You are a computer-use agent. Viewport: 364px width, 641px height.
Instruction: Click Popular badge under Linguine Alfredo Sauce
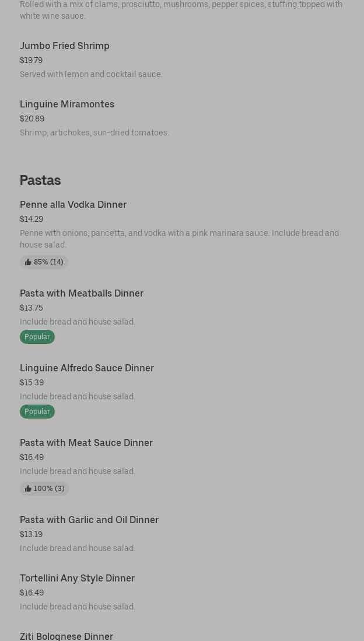pos(37,412)
